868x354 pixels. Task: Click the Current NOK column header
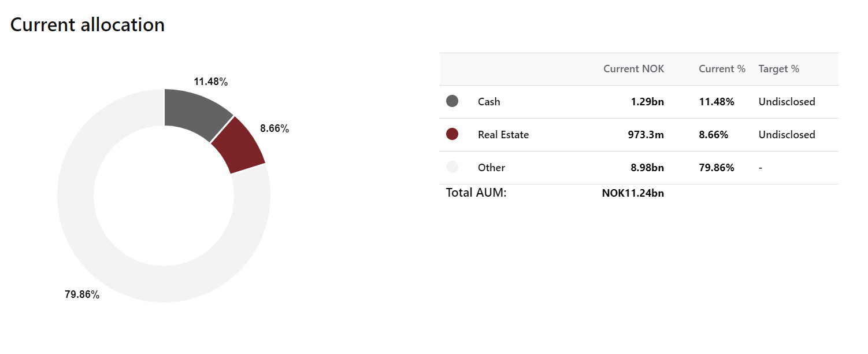point(633,69)
